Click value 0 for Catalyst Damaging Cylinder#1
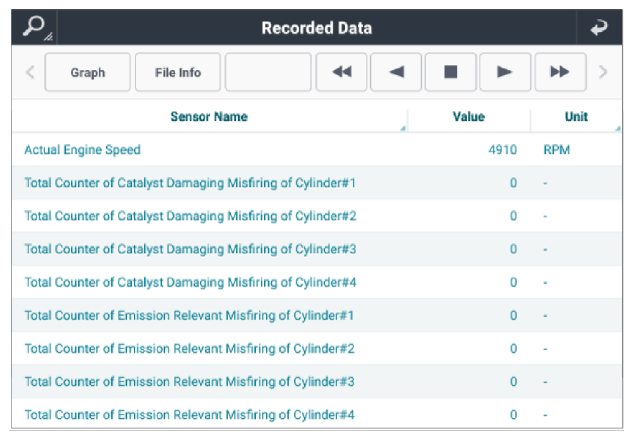This screenshot has height=440, width=633. point(513,183)
